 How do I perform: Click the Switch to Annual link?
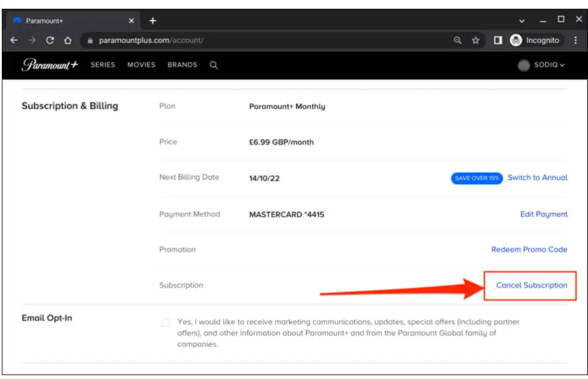tap(537, 178)
